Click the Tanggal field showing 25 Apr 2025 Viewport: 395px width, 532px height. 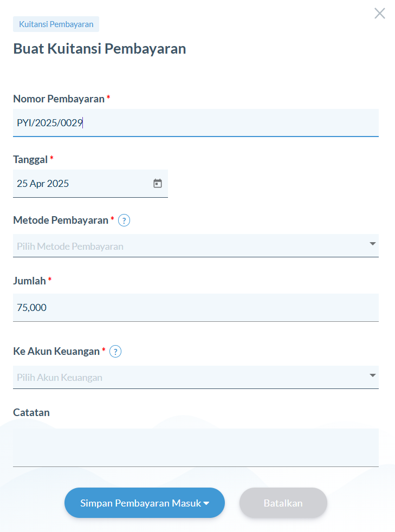tap(90, 184)
